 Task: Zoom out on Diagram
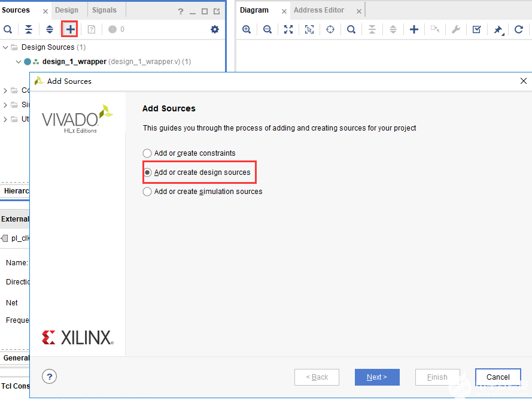click(x=267, y=29)
